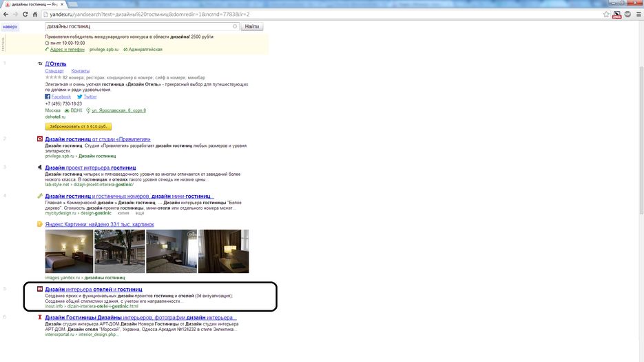Click the 'ещё' link on the mycitydesign result
This screenshot has width=644, height=362.
(140, 213)
